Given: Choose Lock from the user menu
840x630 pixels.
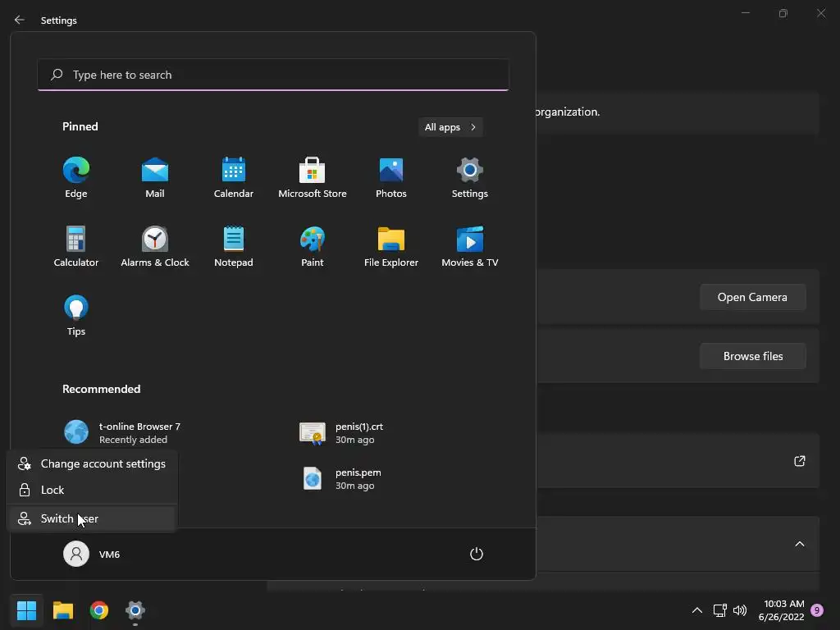Looking at the screenshot, I should [x=92, y=490].
